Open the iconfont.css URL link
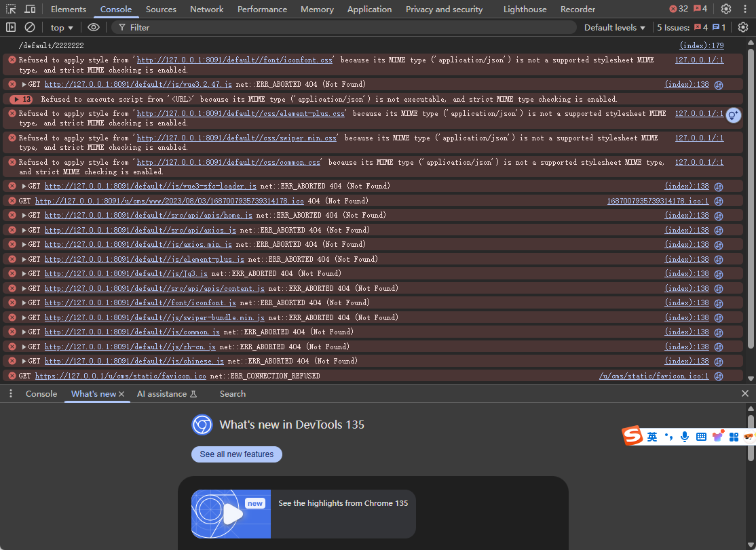 (235, 60)
